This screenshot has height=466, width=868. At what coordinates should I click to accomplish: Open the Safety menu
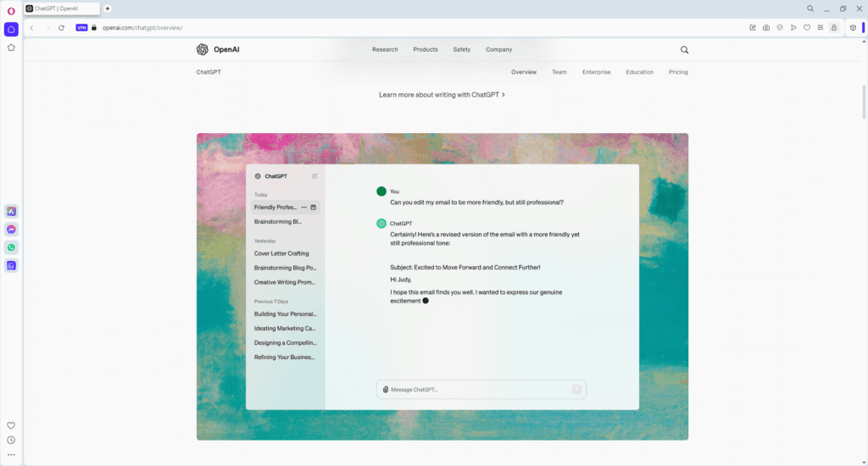coord(462,49)
